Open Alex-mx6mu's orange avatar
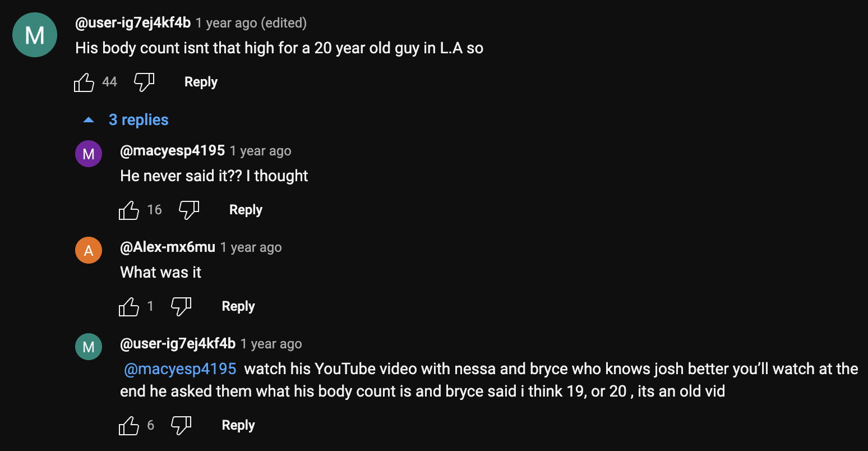 [89, 250]
